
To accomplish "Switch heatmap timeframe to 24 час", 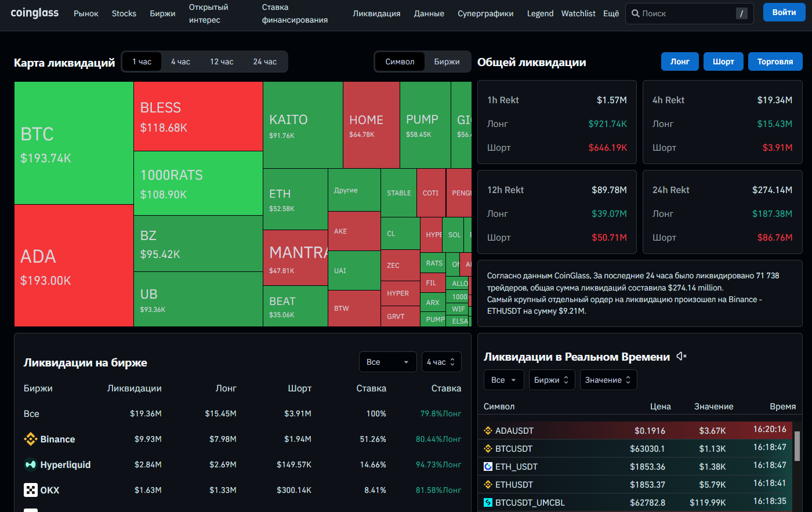I will click(x=265, y=61).
